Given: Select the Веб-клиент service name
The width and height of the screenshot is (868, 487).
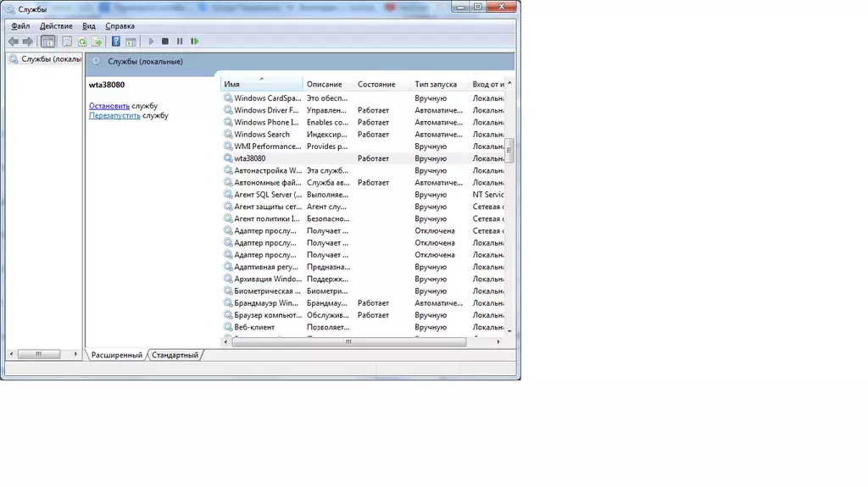Looking at the screenshot, I should pos(254,327).
